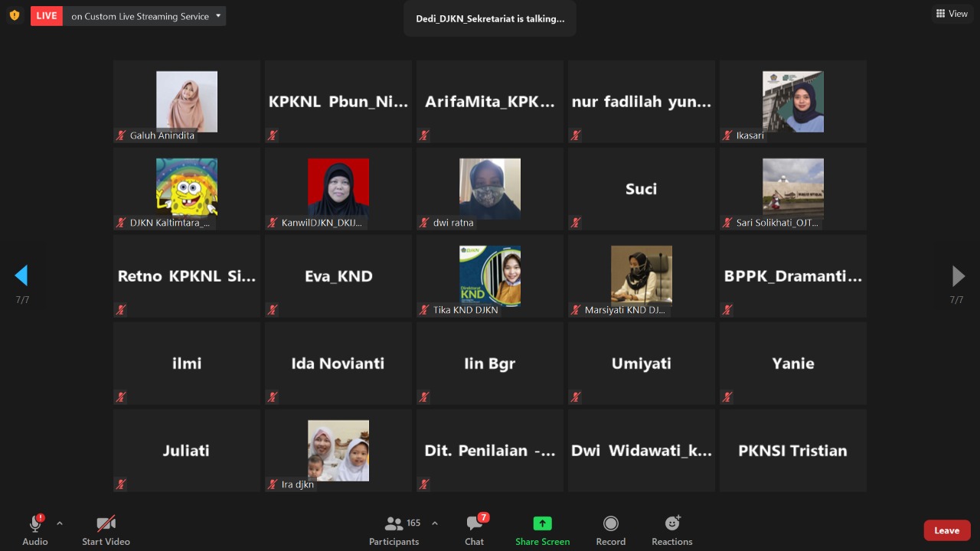980x551 pixels.
Task: Select the Tika KND DJKN video thumbnail
Action: [490, 275]
